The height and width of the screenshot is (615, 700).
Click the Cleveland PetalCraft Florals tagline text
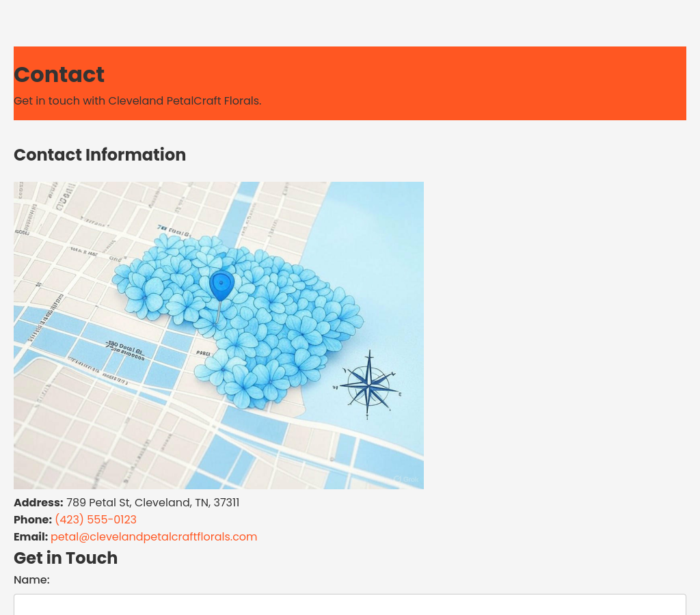click(137, 101)
